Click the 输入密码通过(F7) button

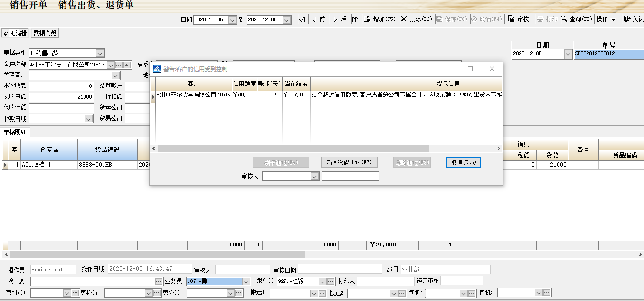click(349, 162)
